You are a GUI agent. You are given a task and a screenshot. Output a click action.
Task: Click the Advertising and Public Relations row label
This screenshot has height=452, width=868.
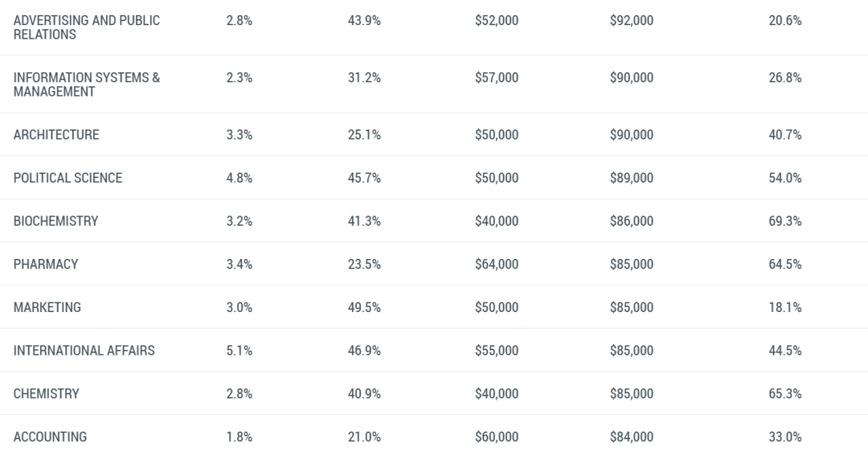pos(87,27)
